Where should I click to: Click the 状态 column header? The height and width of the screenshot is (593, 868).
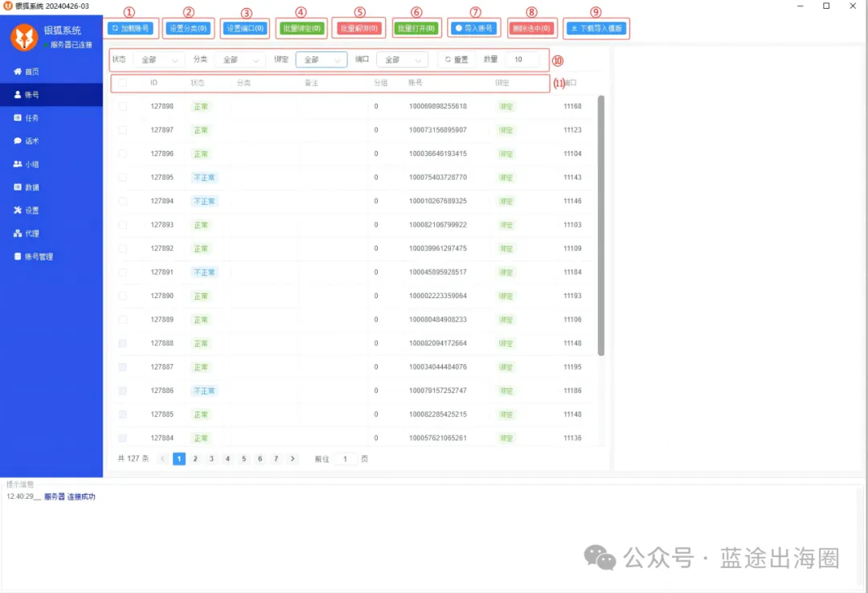point(198,83)
